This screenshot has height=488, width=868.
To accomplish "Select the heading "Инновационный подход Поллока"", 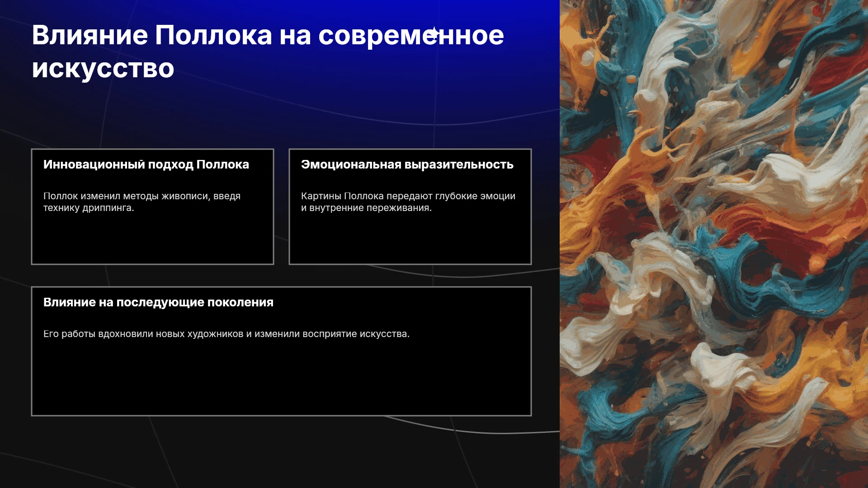I will pos(146,164).
